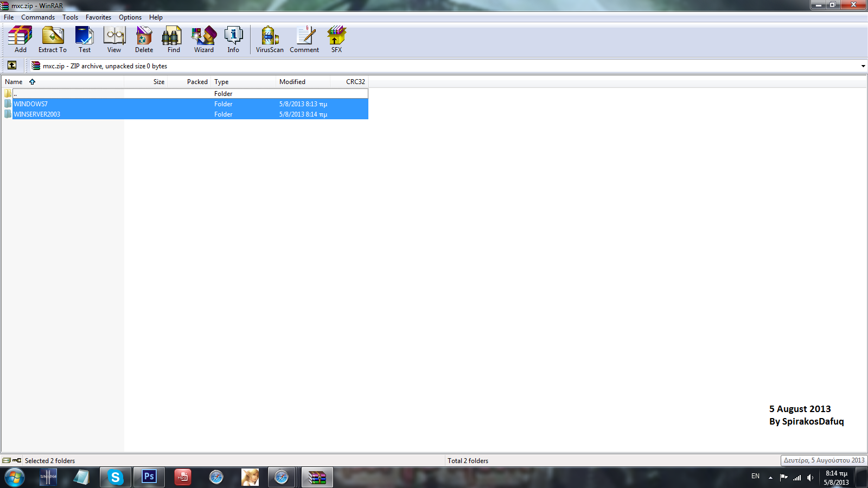Screen dimensions: 868x488
Task: Click 'Selected 2 folders' status text
Action: tap(50, 461)
